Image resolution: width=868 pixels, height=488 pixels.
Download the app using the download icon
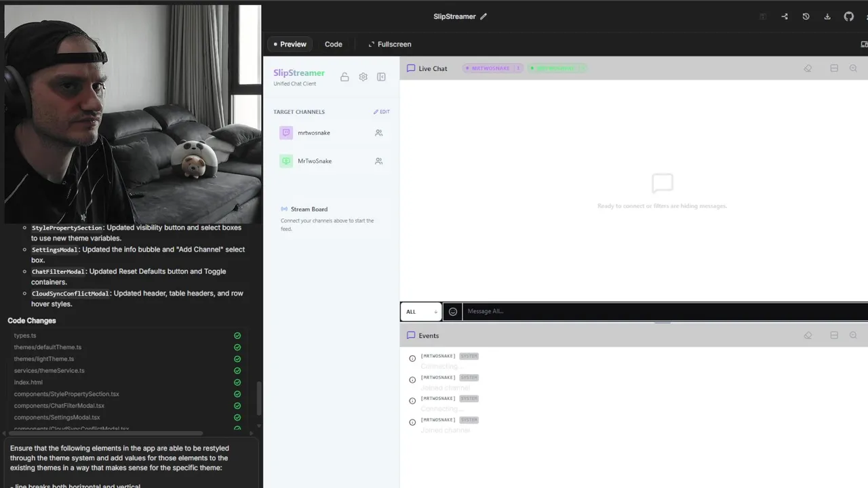(827, 16)
